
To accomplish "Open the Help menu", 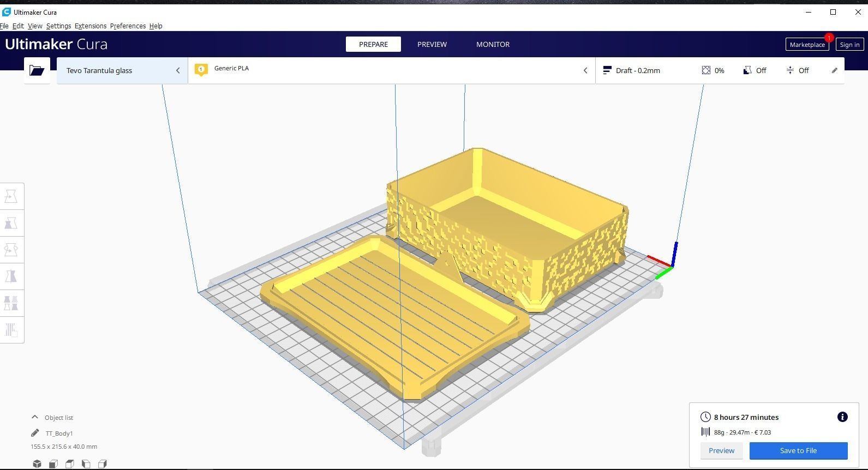I will (155, 26).
